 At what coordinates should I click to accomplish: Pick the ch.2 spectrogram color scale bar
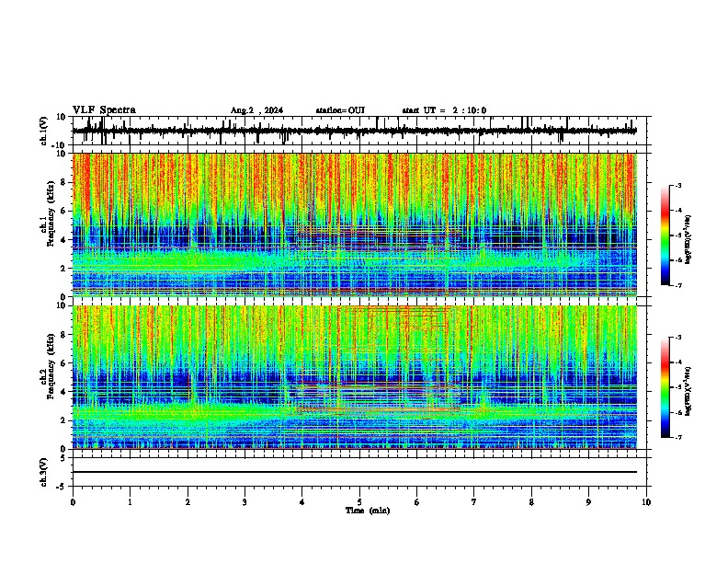[x=665, y=387]
